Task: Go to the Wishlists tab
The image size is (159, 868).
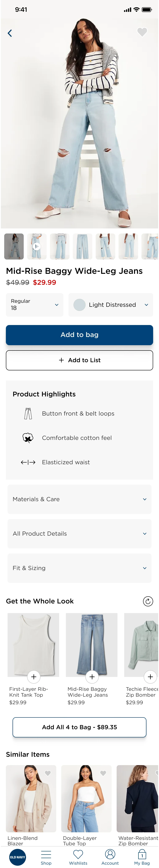Action: pos(78,857)
